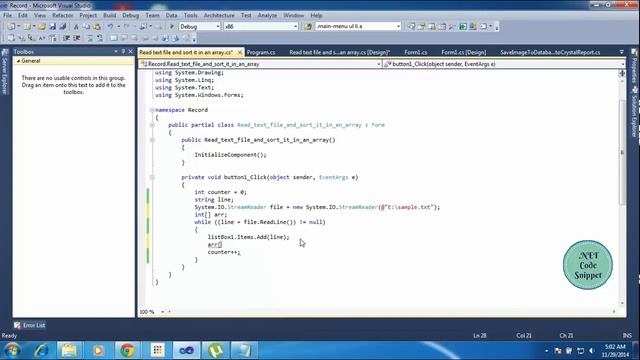Open Windows Start button
The width and height of the screenshot is (640, 360).
click(12, 351)
